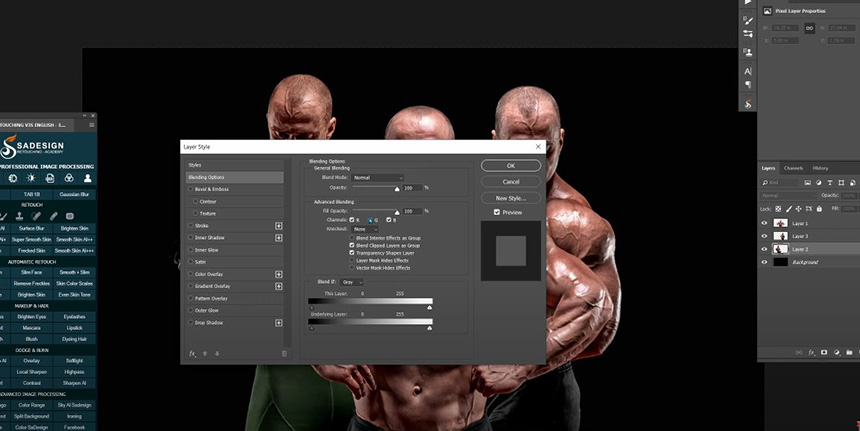Hide Layer 1 with its eye icon

coord(765,223)
